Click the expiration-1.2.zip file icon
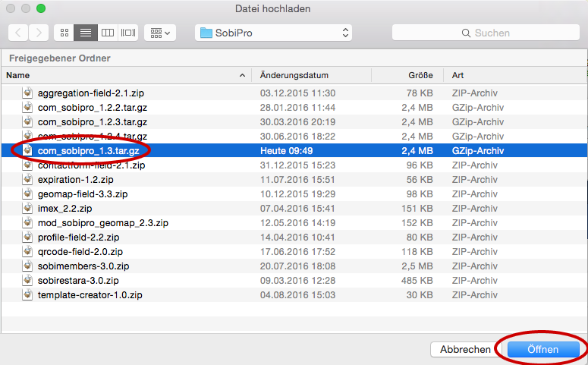Viewport: 588px width, 365px height. [x=27, y=179]
